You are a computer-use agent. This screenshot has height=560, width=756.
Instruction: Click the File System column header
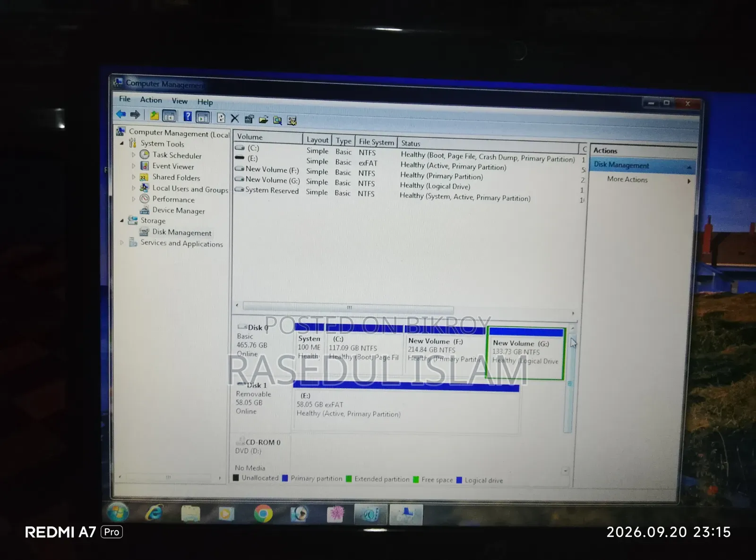[376, 142]
